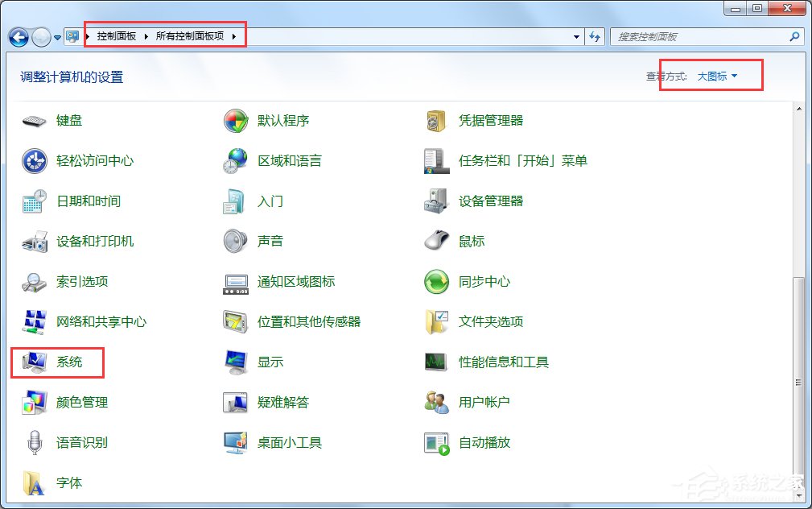Open the Keyboard settings
This screenshot has height=509, width=812.
coord(69,120)
